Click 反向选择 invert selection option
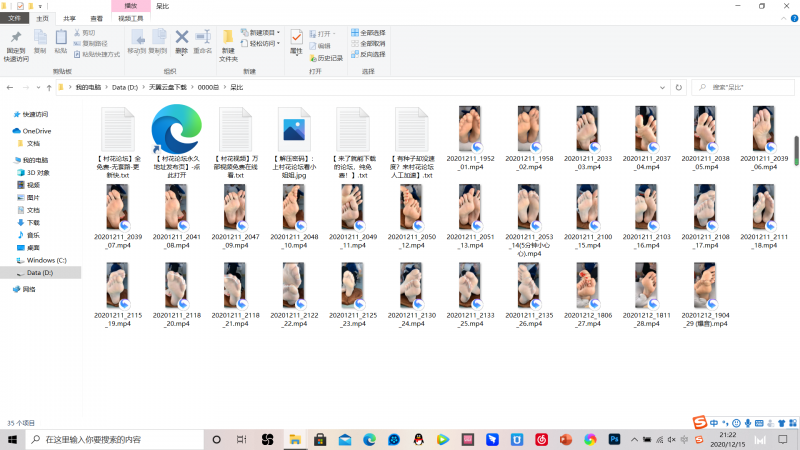 click(x=370, y=54)
